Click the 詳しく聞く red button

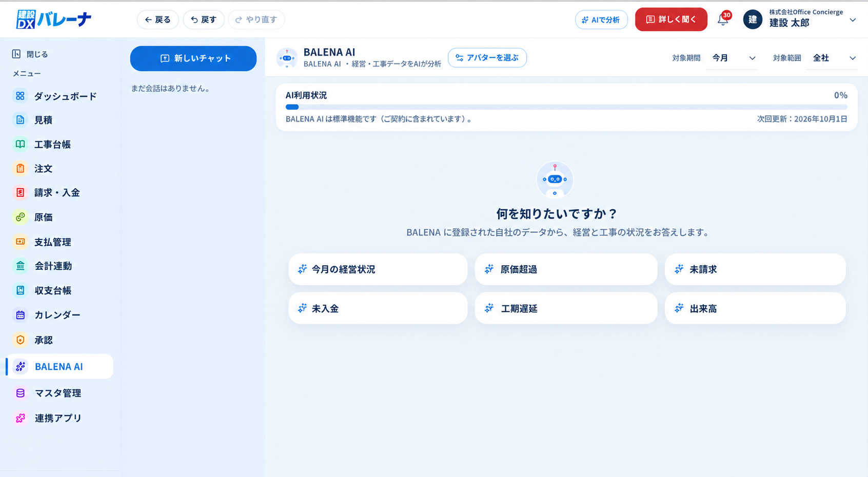[x=671, y=19]
